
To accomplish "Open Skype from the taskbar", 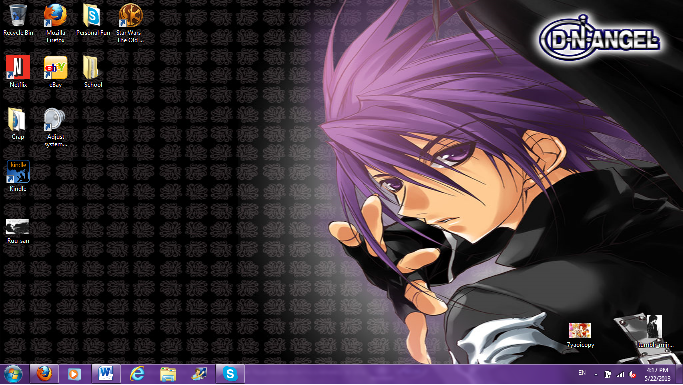I will point(230,374).
